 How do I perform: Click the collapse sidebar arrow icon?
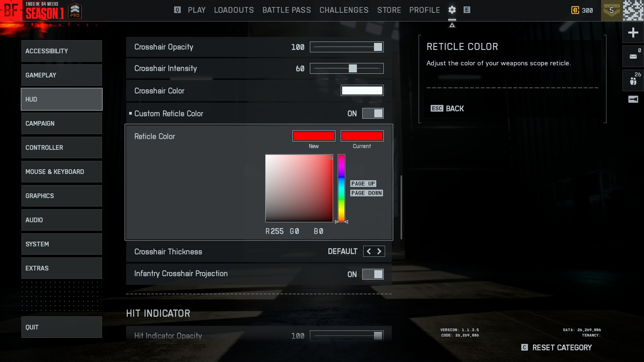pos(633,99)
